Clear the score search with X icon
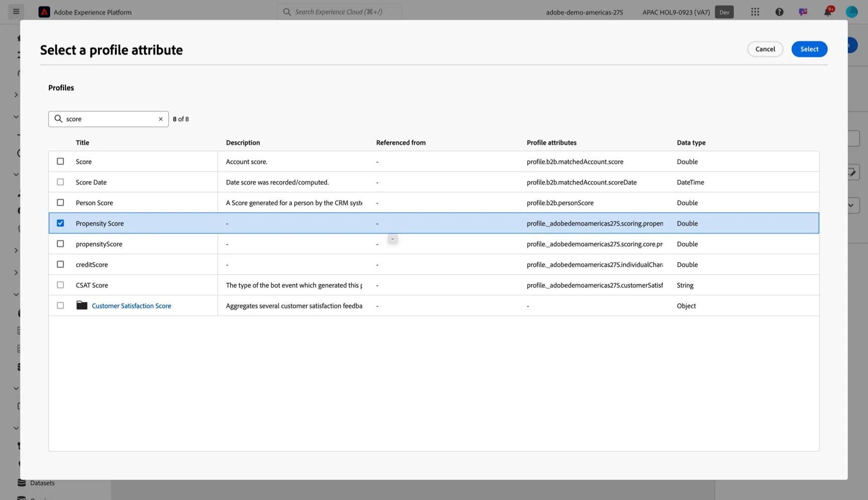The image size is (868, 500). [161, 119]
